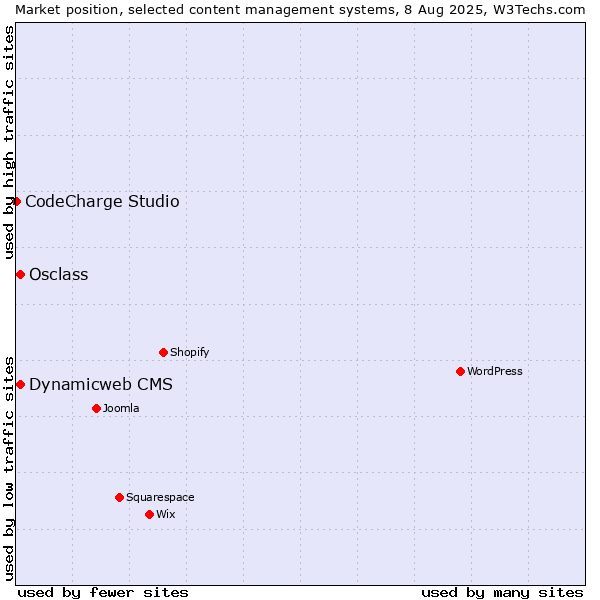Select the 'Shopify' label text

(x=189, y=352)
